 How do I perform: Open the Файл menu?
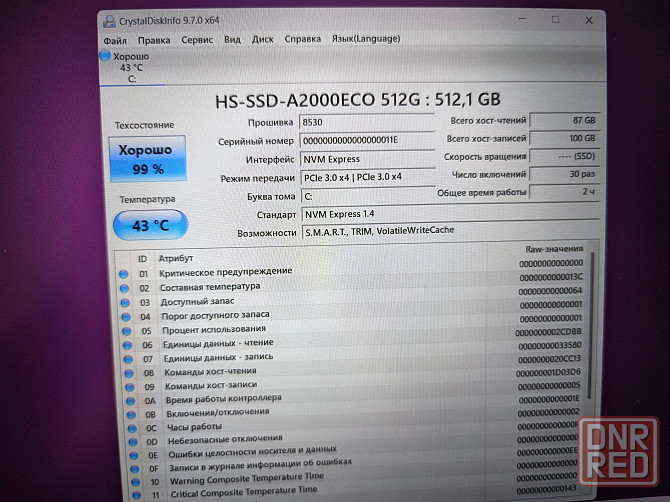[x=115, y=40]
